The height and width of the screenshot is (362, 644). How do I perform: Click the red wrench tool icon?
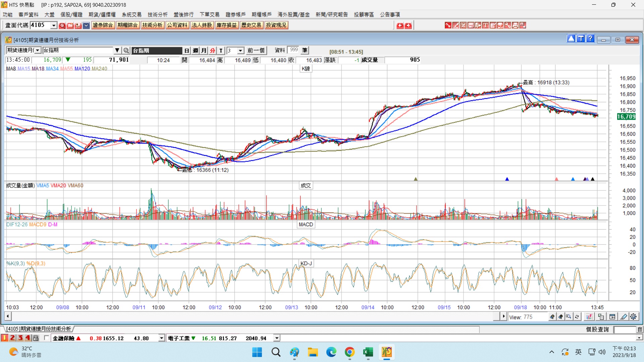pyautogui.click(x=508, y=25)
